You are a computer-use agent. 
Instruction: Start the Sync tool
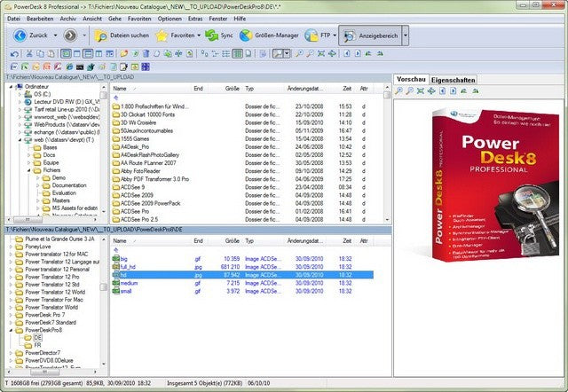(219, 35)
